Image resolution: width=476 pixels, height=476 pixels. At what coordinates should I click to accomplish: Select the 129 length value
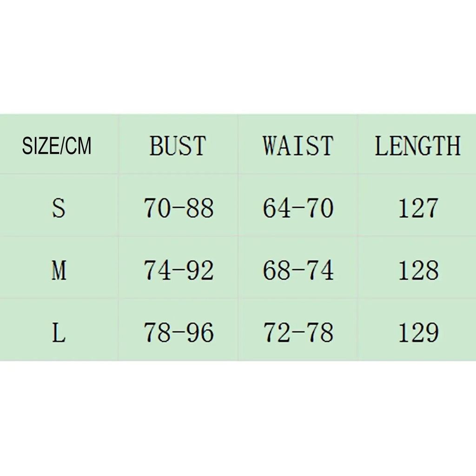[x=418, y=332]
